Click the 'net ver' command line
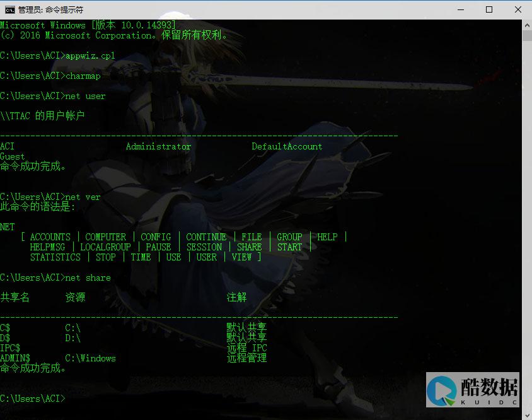Screen dimensions: 532x420 point(50,197)
